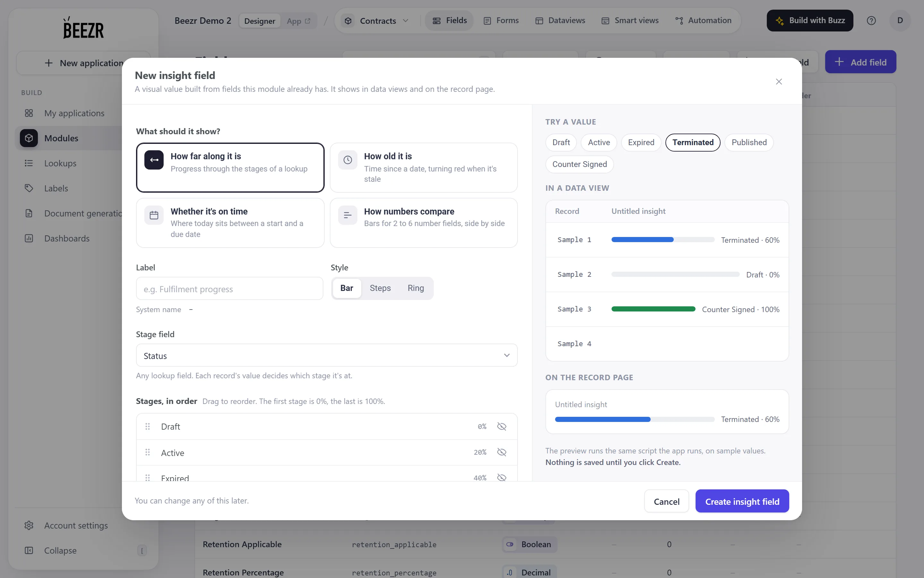This screenshot has height=578, width=924.
Task: Open the Status stage field dropdown
Action: pyautogui.click(x=327, y=355)
